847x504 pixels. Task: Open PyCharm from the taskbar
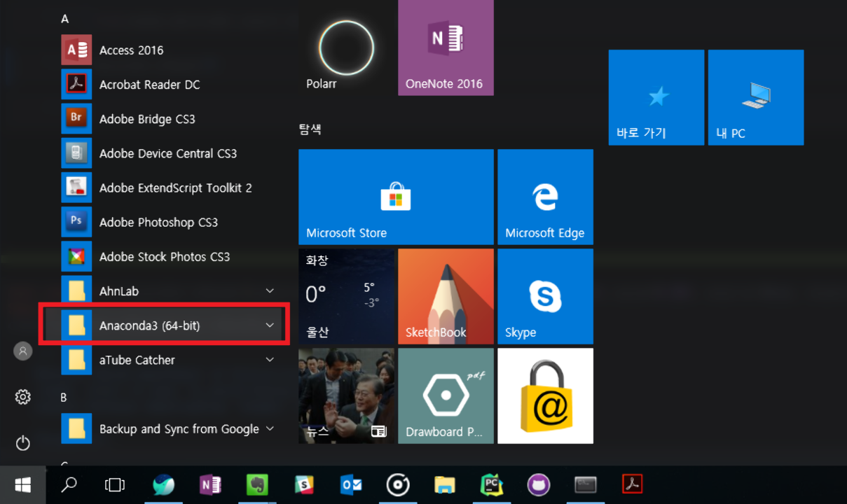tap(492, 484)
